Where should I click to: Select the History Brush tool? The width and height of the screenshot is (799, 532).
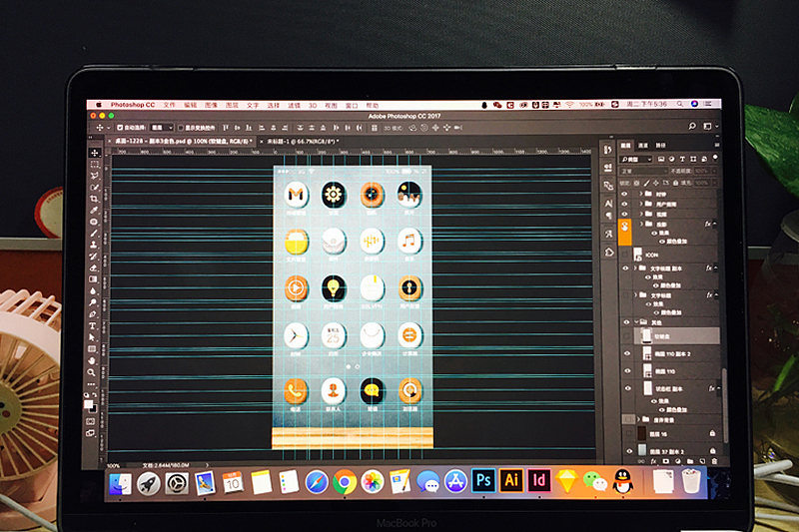pyautogui.click(x=94, y=257)
